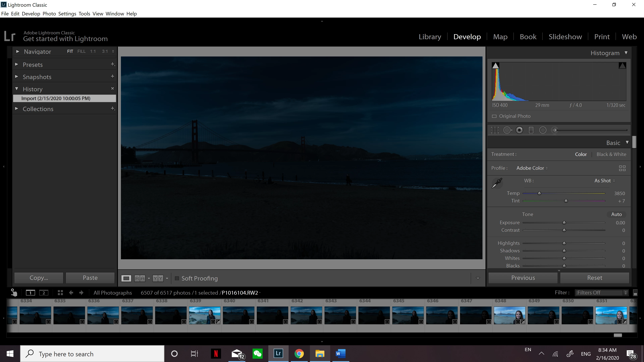Screen dimensions: 644x362
Task: Click the Reset button
Action: point(595,278)
